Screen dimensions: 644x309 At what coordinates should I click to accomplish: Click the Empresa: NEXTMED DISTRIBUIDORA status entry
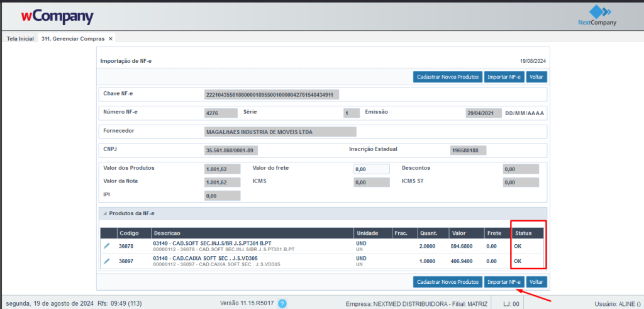pos(416,304)
